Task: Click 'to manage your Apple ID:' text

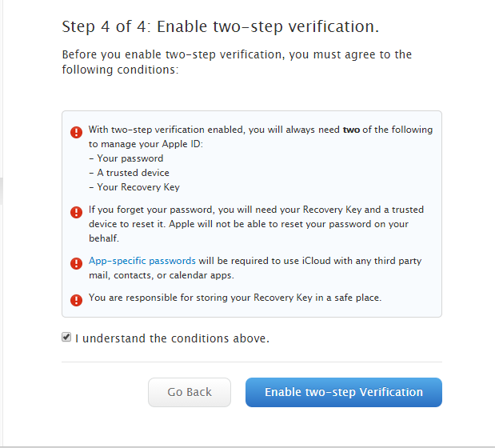Action: click(146, 144)
